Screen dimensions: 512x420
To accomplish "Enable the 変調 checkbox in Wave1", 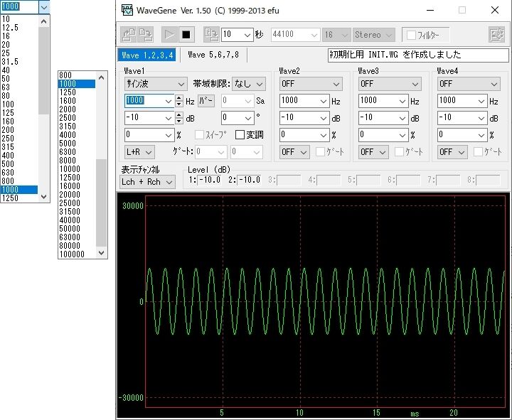I will point(240,135).
